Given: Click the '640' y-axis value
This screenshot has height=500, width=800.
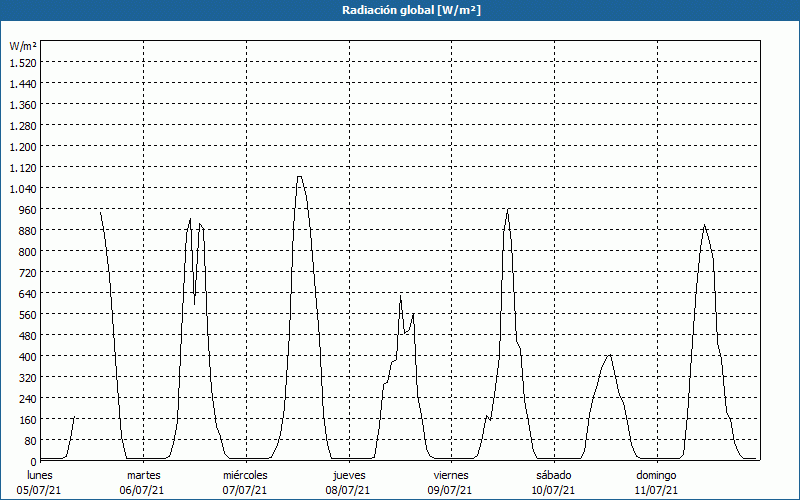Looking at the screenshot, I should [27, 294].
